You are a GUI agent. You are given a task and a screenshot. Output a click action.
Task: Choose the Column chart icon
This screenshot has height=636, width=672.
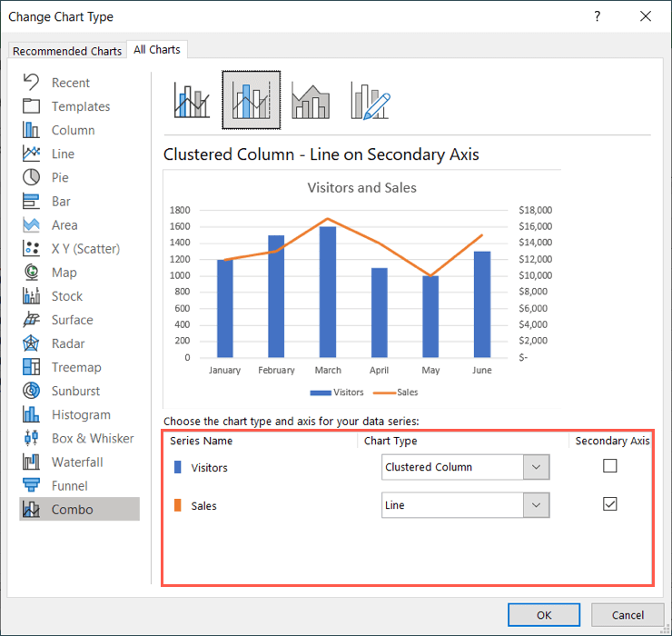[x=31, y=130]
